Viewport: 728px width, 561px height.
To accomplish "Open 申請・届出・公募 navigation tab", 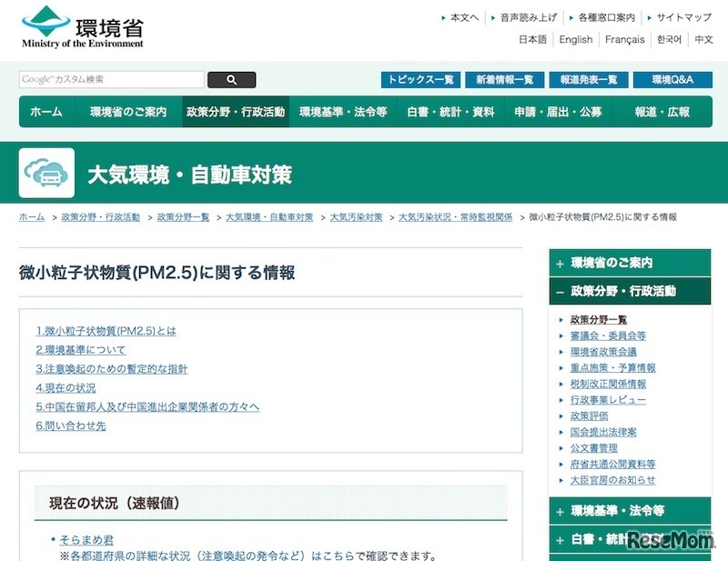I will point(558,112).
